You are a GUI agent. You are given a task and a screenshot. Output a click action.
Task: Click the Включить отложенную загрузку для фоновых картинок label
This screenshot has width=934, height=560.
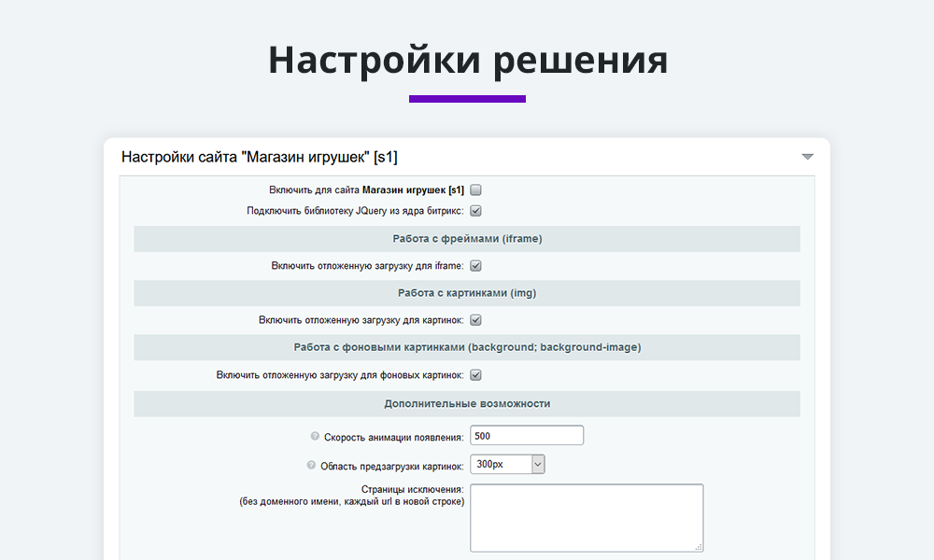(x=340, y=375)
